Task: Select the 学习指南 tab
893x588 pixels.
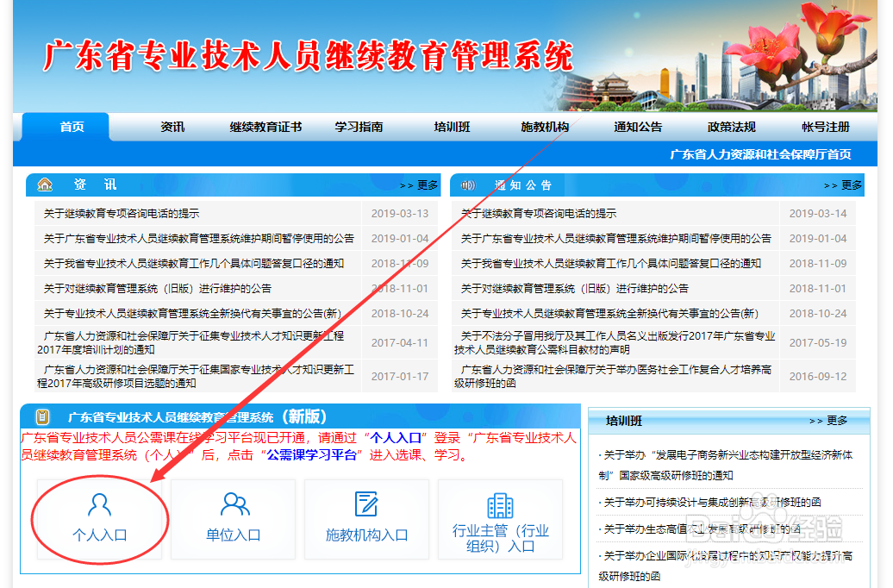Action: [x=360, y=126]
